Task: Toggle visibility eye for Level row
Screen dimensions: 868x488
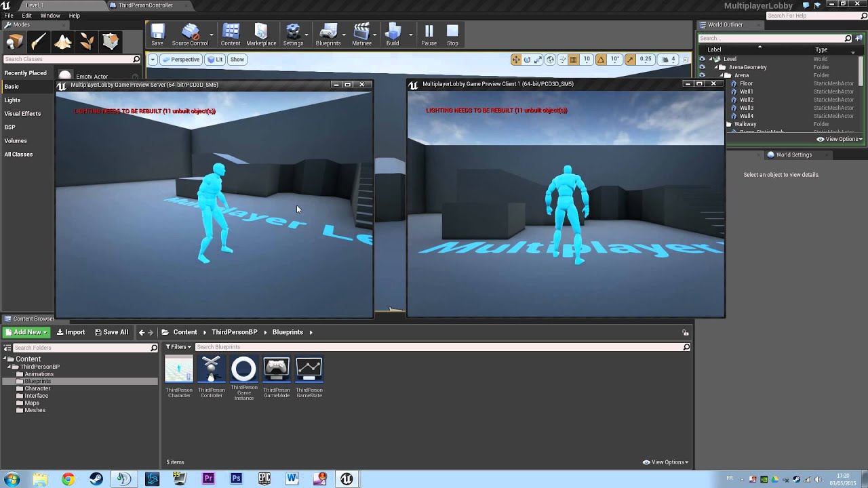Action: [x=702, y=59]
